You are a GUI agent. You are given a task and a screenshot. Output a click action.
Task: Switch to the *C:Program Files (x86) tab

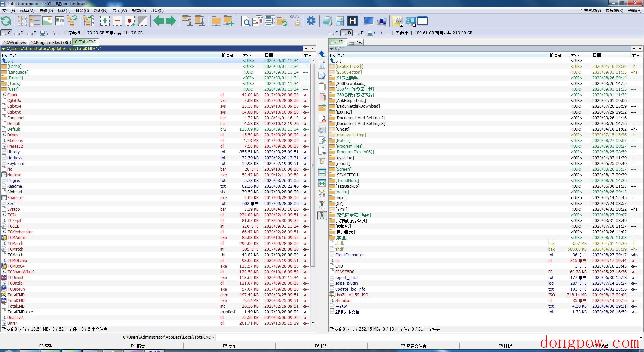[50, 42]
